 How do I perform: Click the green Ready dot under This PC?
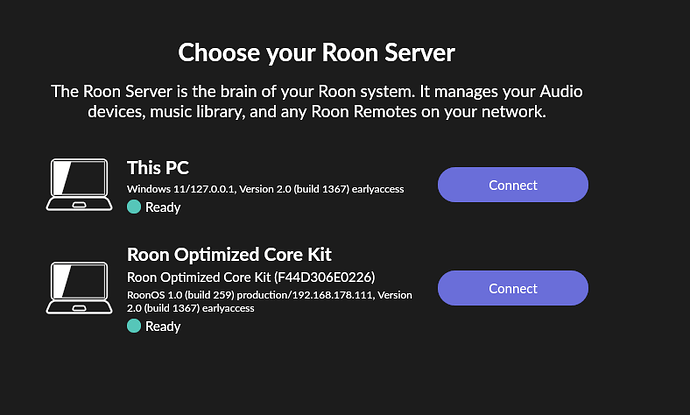134,208
